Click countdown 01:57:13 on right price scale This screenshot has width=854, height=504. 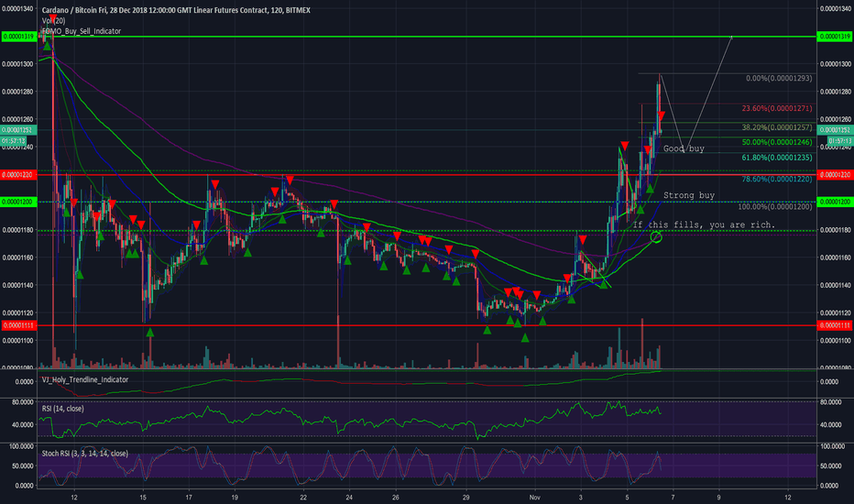point(838,140)
